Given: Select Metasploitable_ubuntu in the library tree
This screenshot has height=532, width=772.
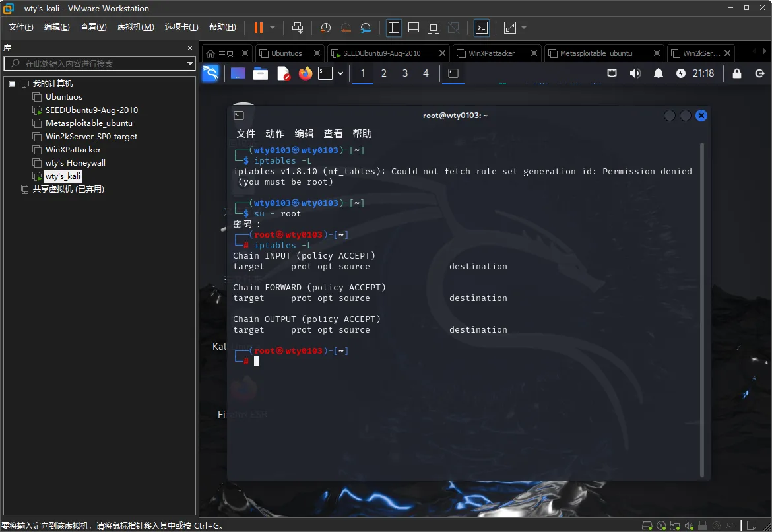Looking at the screenshot, I should click(x=82, y=123).
